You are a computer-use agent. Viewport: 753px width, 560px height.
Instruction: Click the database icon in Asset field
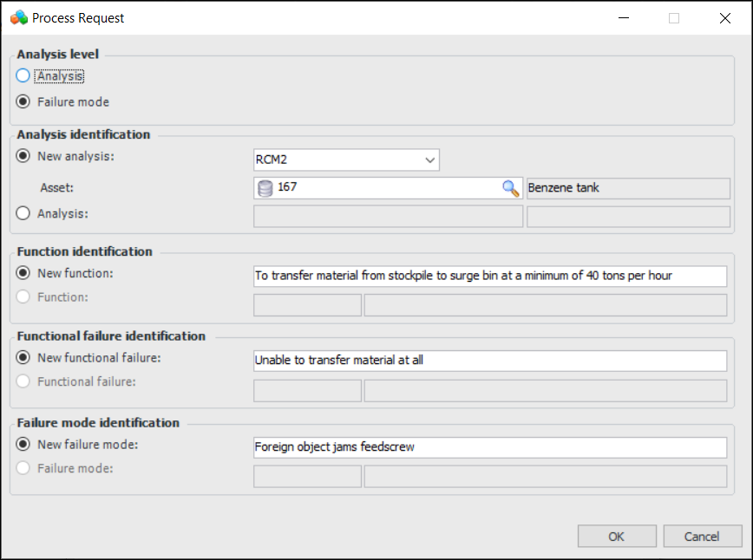pyautogui.click(x=265, y=188)
